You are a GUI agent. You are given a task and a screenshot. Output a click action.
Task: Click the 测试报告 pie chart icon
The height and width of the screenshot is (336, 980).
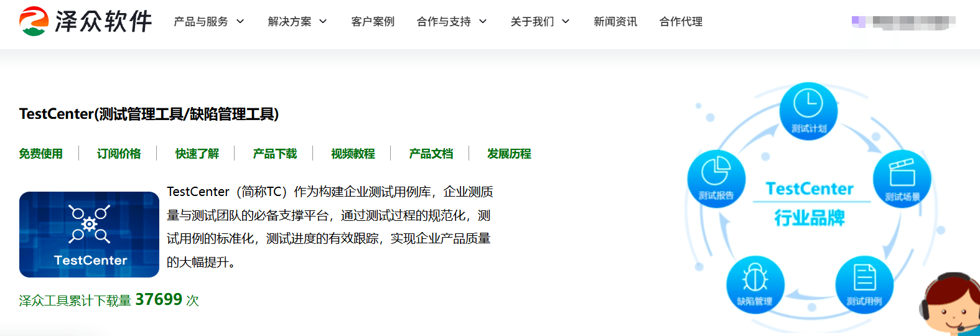tap(716, 179)
